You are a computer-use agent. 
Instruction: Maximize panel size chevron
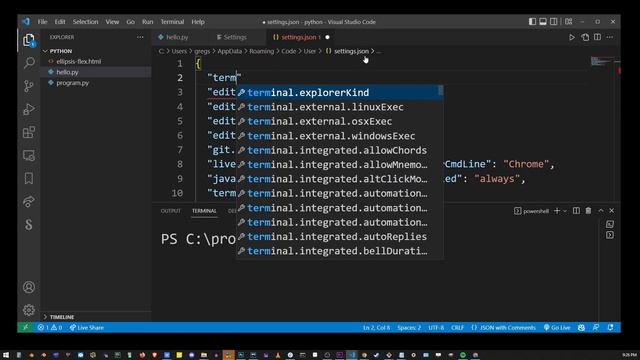tap(601, 211)
